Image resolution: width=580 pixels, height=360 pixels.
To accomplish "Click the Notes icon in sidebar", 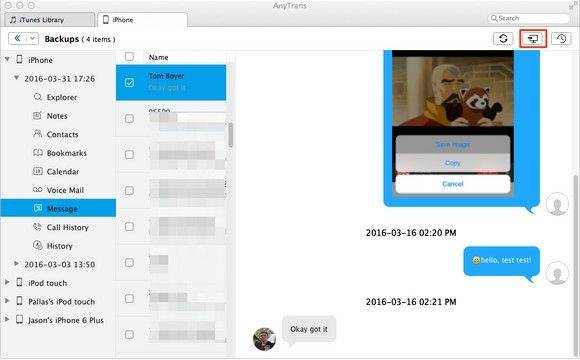I will click(x=37, y=115).
